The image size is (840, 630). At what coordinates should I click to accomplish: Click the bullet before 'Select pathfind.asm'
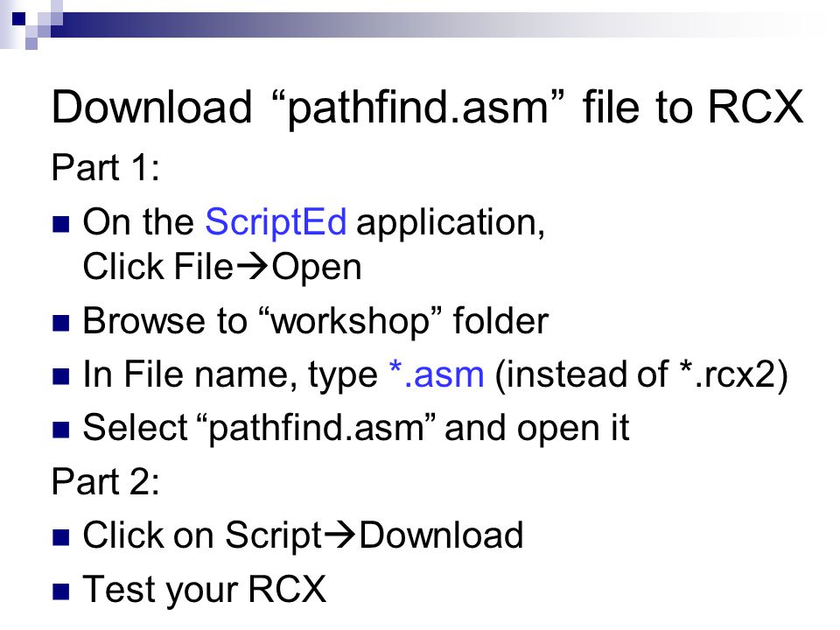click(x=61, y=430)
